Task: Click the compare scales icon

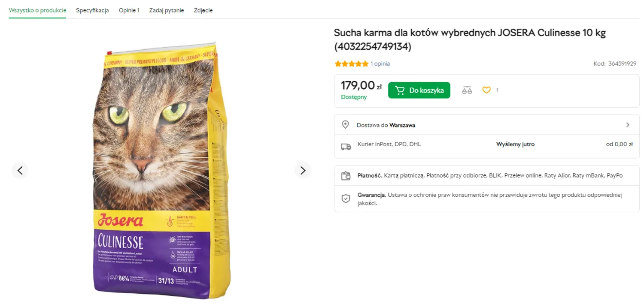Action: pyautogui.click(x=467, y=90)
